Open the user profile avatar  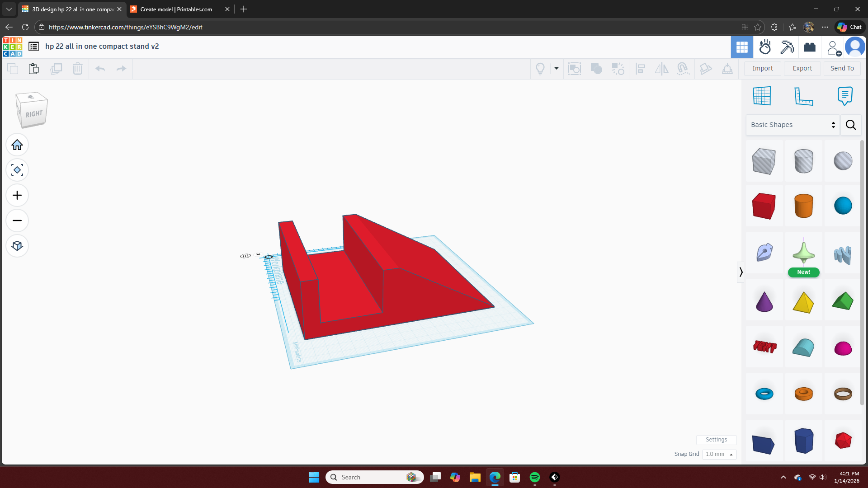855,47
